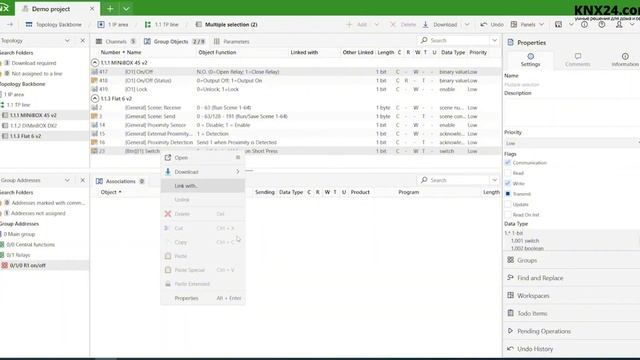Toggle the Write flag checkbox
Image resolution: width=640 pixels, height=360 pixels.
click(x=508, y=183)
